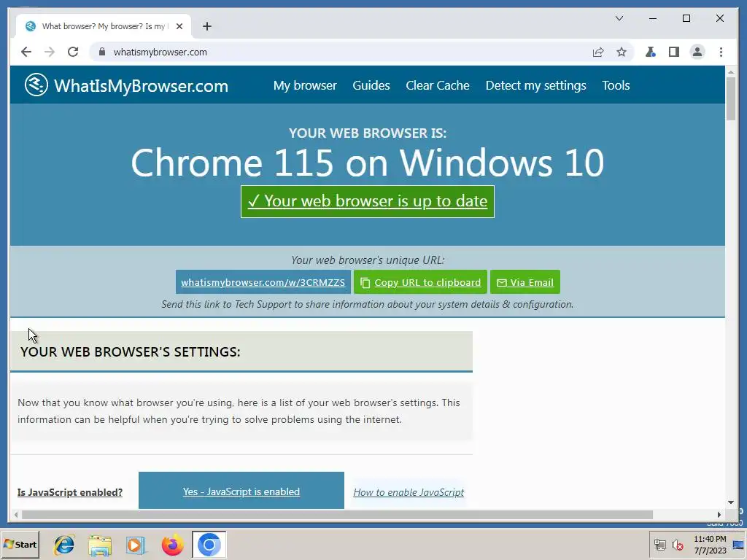Screen dimensions: 747x560
Task: Click the Is JavaScript enabled? link
Action: (x=70, y=492)
